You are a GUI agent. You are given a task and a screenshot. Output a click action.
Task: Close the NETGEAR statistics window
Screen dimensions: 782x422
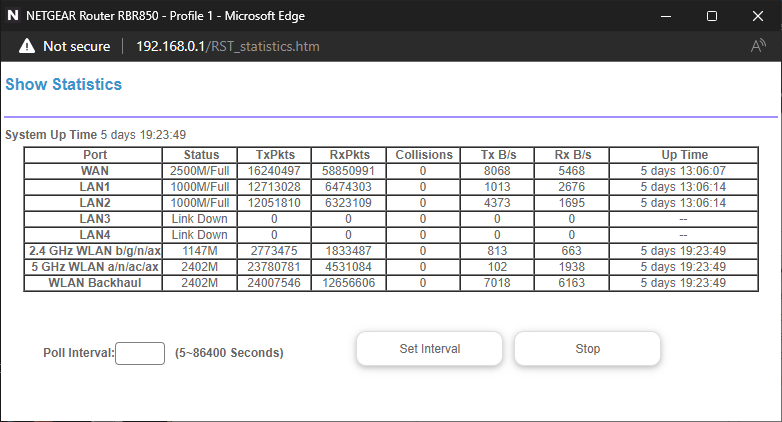click(x=757, y=16)
